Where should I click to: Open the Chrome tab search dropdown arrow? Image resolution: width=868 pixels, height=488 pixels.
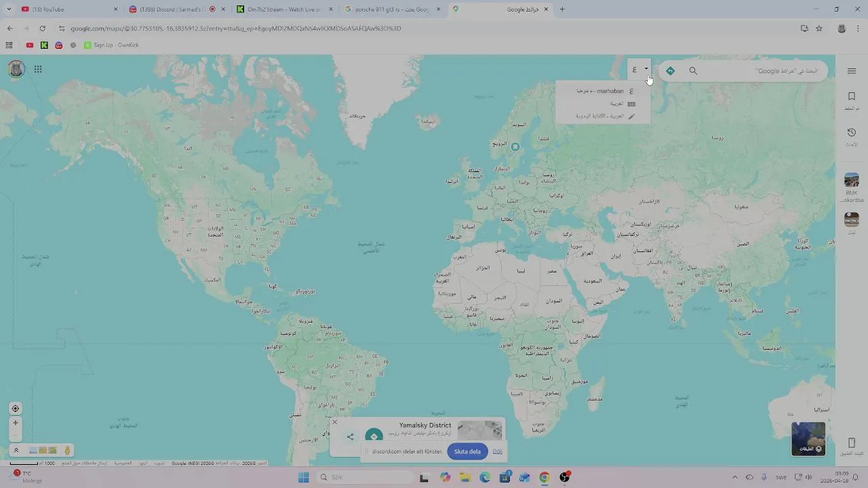click(9, 9)
